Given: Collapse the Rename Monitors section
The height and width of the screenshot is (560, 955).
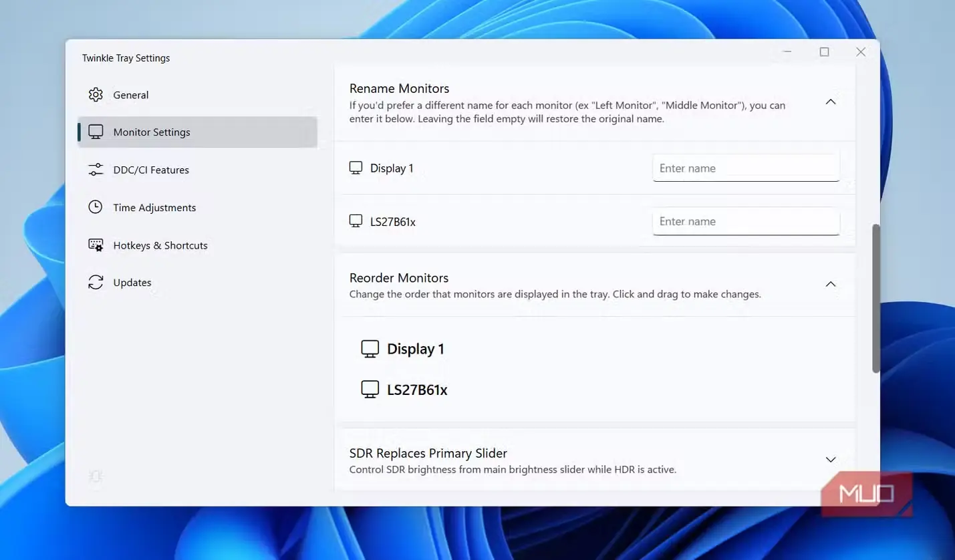Looking at the screenshot, I should pos(831,102).
